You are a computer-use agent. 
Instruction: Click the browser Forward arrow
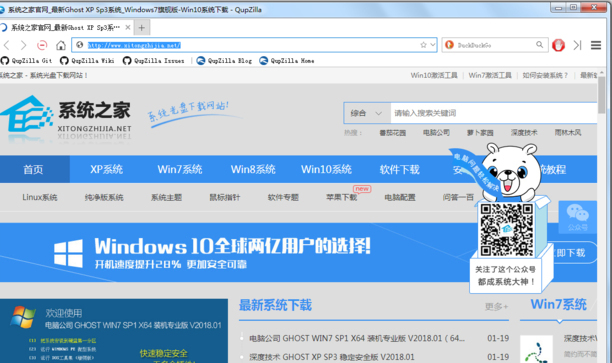[x=23, y=45]
